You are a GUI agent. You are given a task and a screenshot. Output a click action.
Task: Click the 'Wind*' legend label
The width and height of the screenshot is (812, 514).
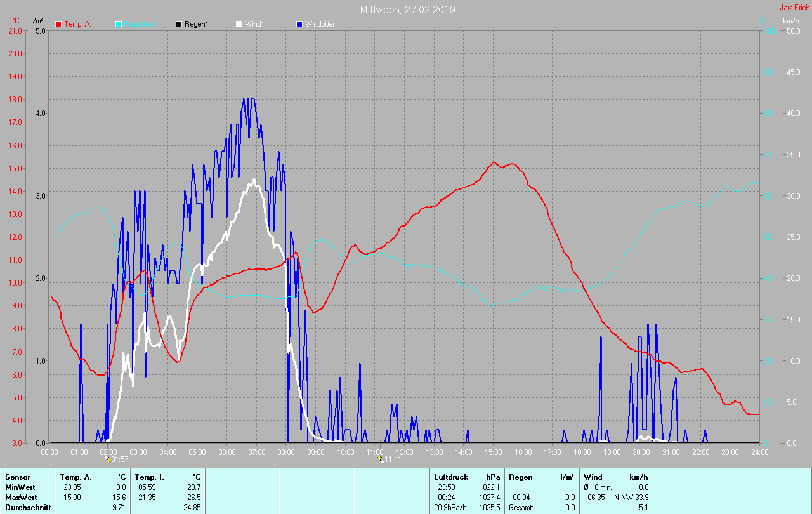point(254,24)
